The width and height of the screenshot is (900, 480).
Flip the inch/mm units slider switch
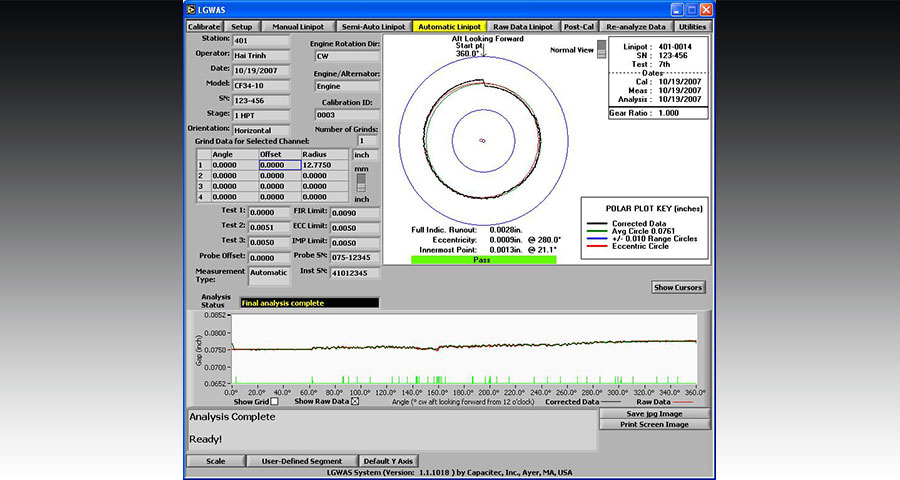click(361, 184)
